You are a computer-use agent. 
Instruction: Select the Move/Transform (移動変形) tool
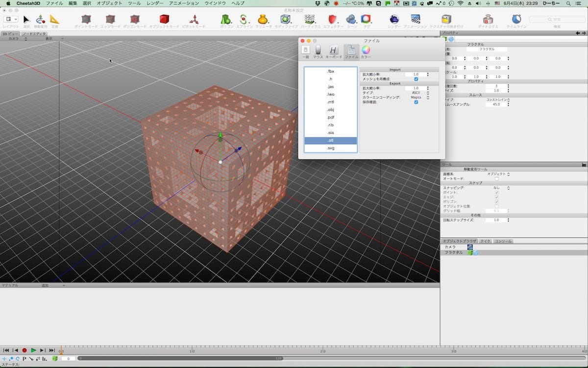[41, 19]
